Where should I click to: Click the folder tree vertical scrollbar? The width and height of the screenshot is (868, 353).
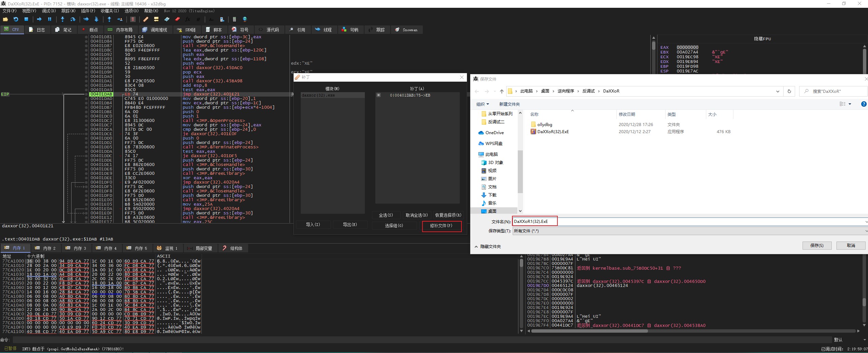tap(520, 171)
